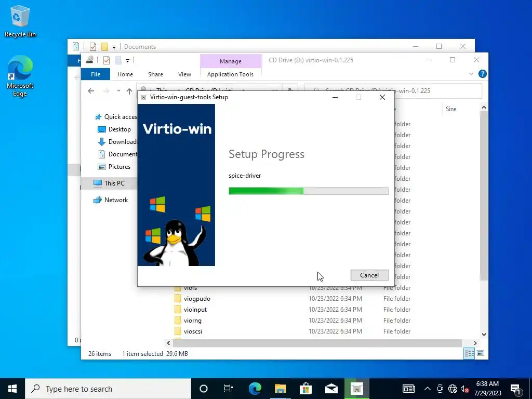Click the Meet Now tray icon

pos(440,389)
